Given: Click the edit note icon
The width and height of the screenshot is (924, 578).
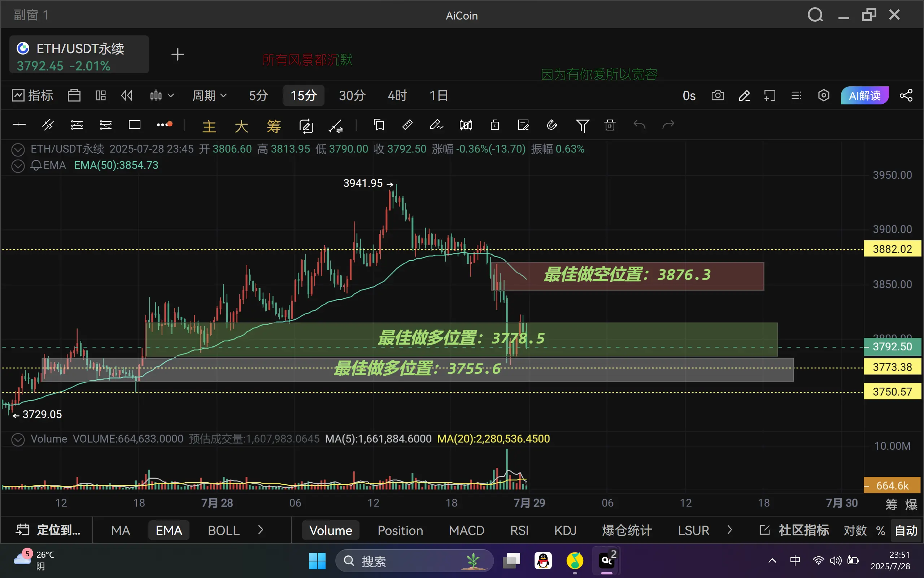Looking at the screenshot, I should coord(523,125).
